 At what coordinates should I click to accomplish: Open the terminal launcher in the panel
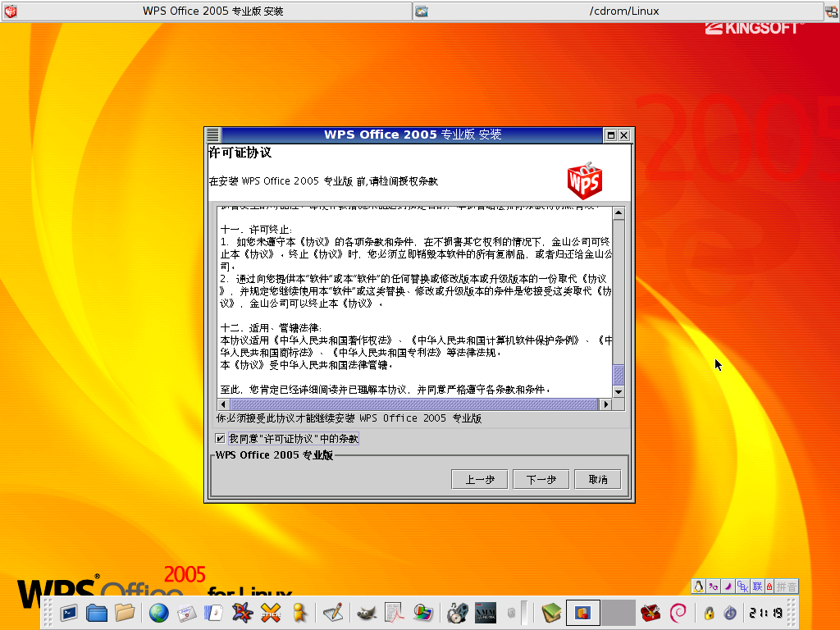(x=69, y=612)
